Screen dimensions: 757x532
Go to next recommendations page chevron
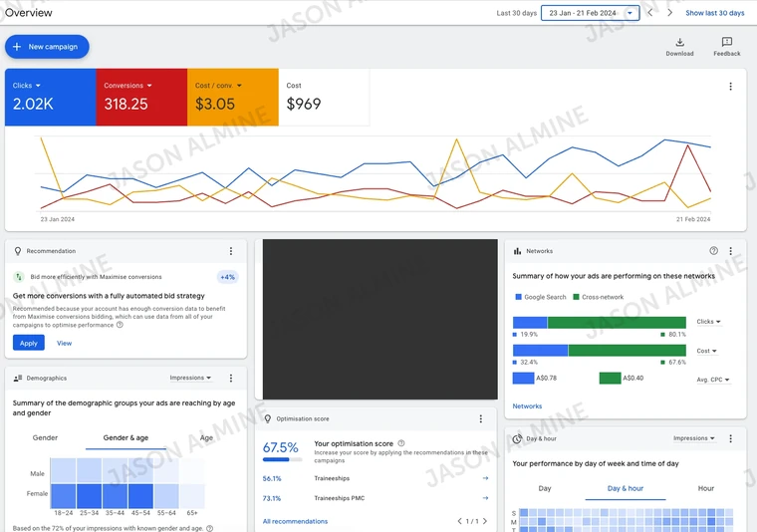pos(485,521)
